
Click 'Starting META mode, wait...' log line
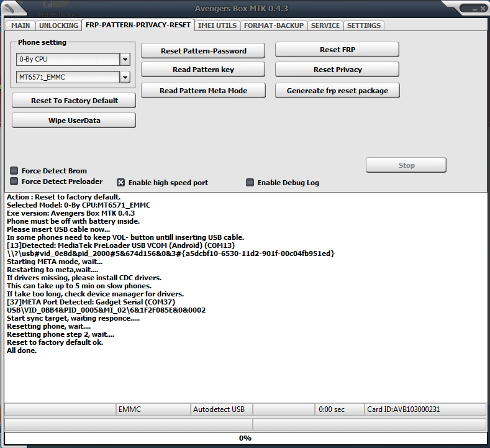click(55, 262)
